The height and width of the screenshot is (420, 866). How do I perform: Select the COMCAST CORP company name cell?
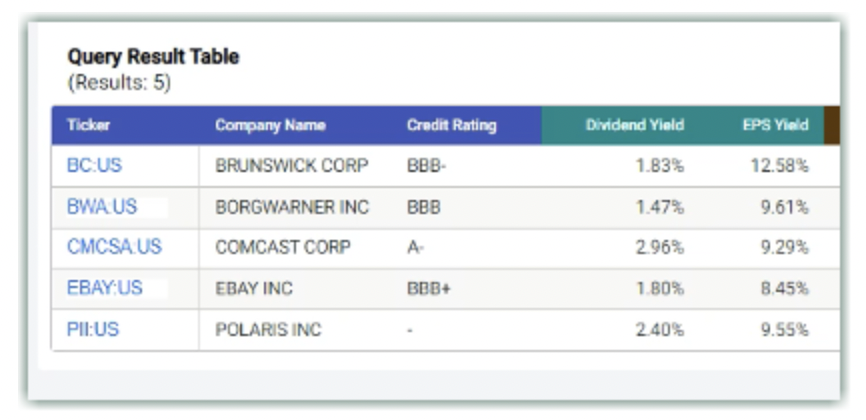(283, 247)
